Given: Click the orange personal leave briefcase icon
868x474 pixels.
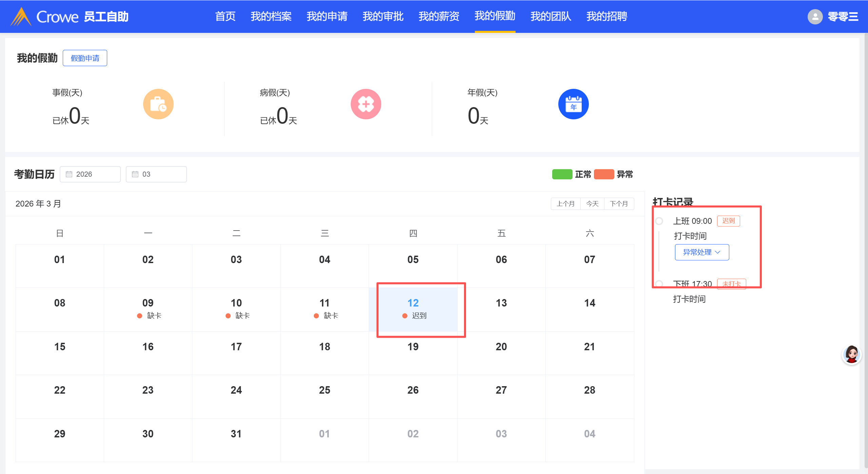Looking at the screenshot, I should point(158,104).
